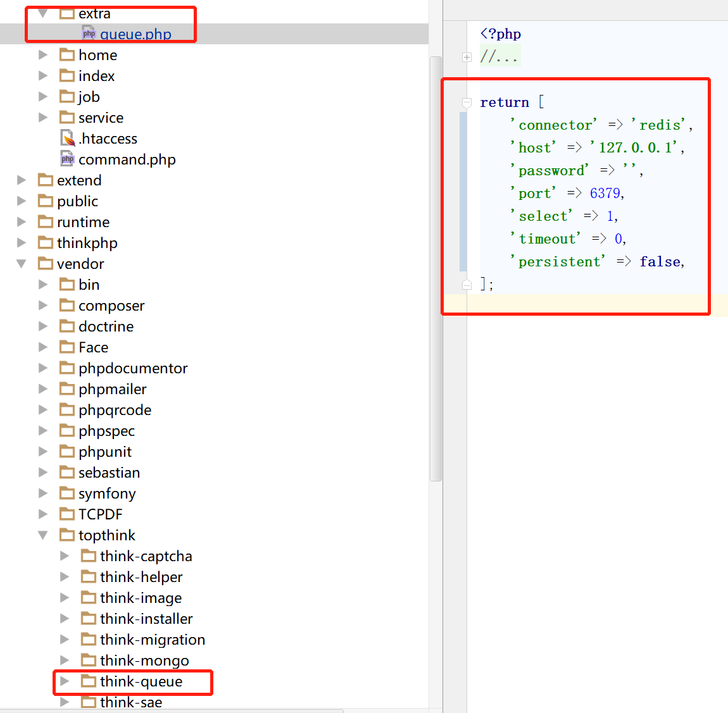The height and width of the screenshot is (713, 728).
Task: Click the doctrine folder icon
Action: [x=67, y=326]
